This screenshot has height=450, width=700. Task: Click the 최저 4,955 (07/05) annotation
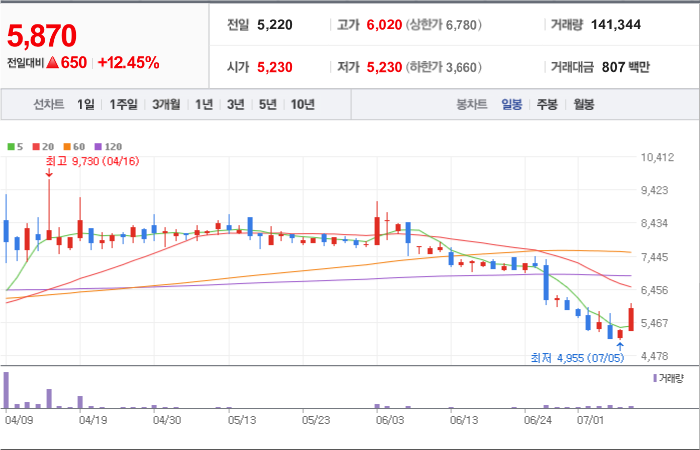pos(577,358)
